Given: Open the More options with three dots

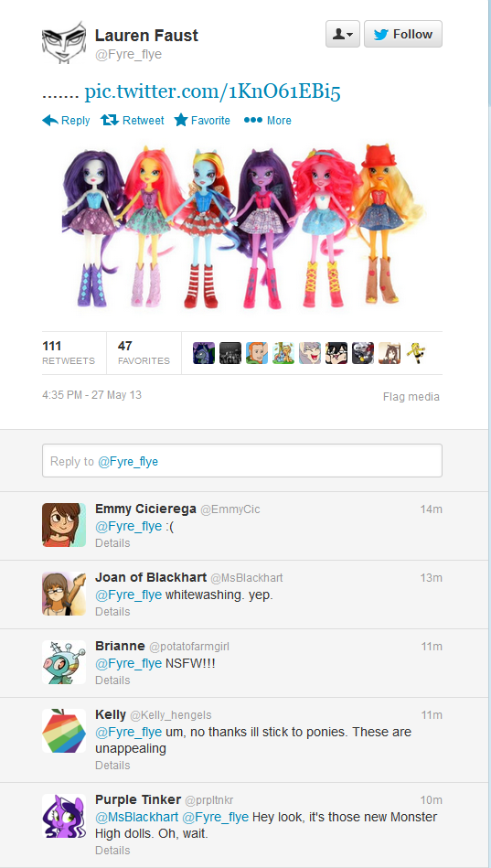Looking at the screenshot, I should (x=267, y=120).
